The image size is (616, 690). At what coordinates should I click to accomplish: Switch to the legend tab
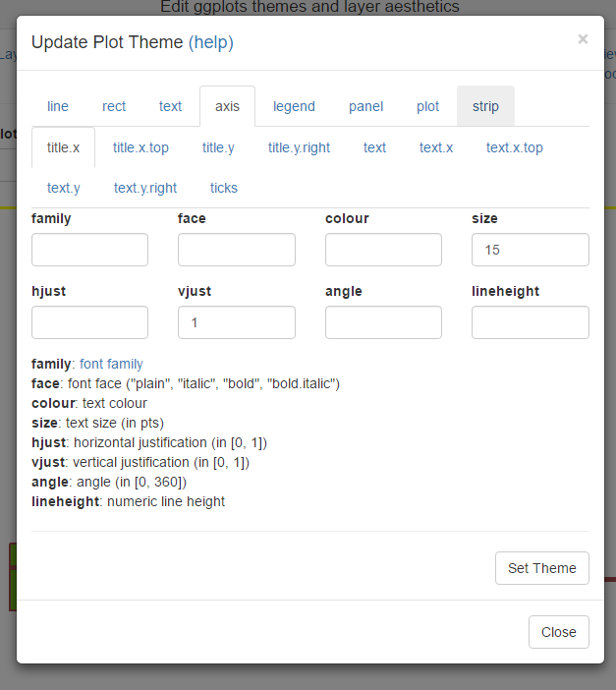294,106
